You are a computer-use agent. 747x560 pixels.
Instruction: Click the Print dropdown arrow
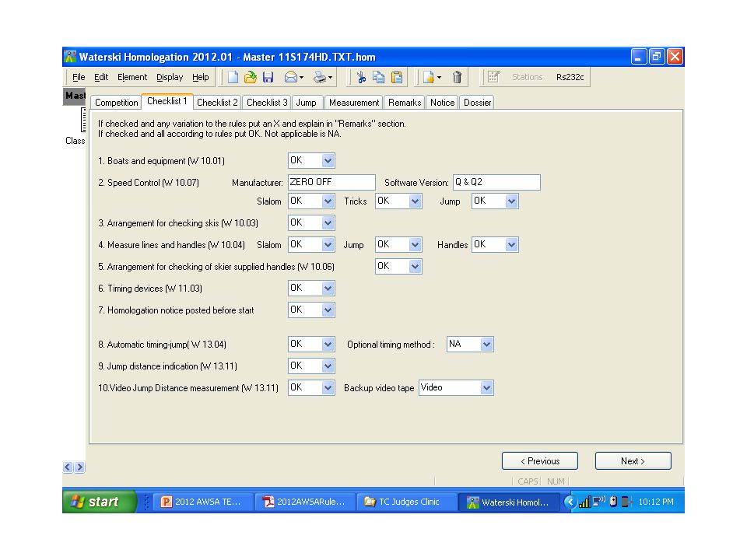click(330, 77)
